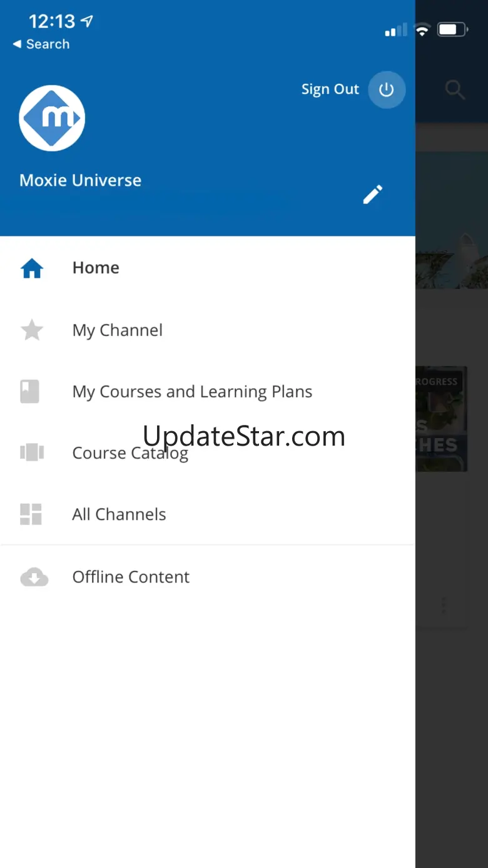Return to Search via the back link
This screenshot has width=488, height=868.
point(41,44)
